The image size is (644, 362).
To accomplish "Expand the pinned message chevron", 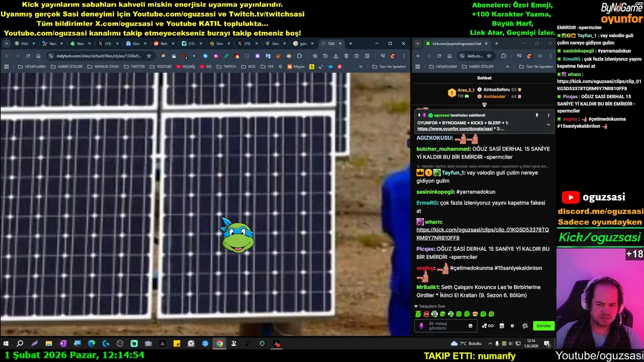I will coord(548,125).
